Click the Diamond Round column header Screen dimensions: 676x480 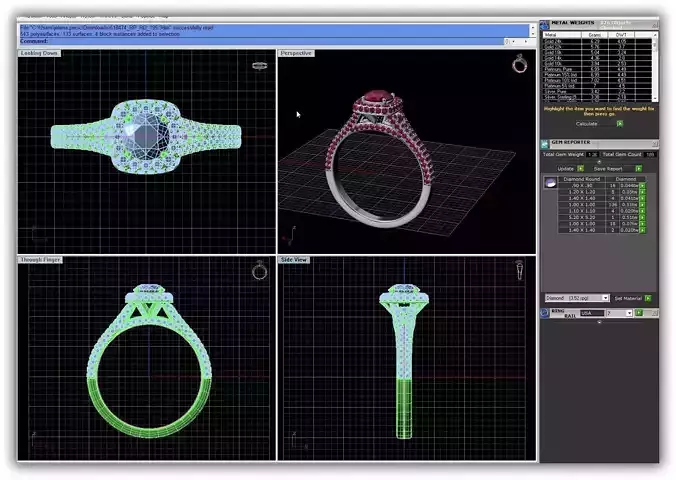[x=582, y=179]
